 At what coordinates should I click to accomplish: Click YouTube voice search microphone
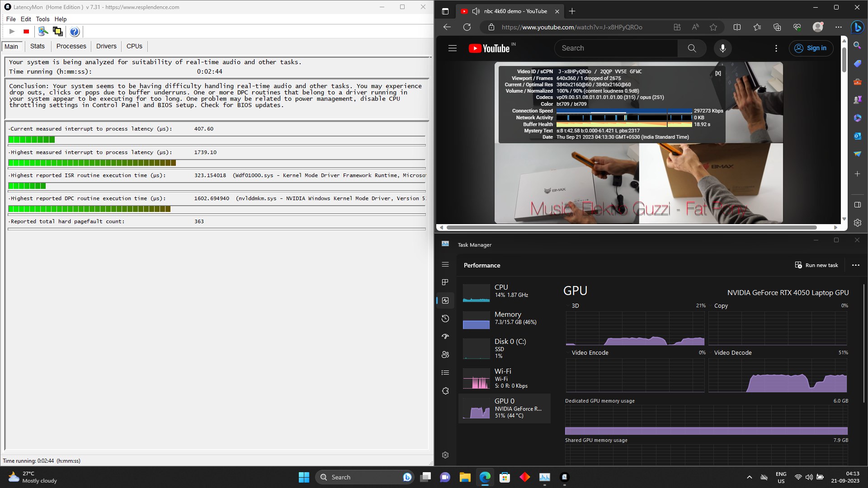pos(722,48)
